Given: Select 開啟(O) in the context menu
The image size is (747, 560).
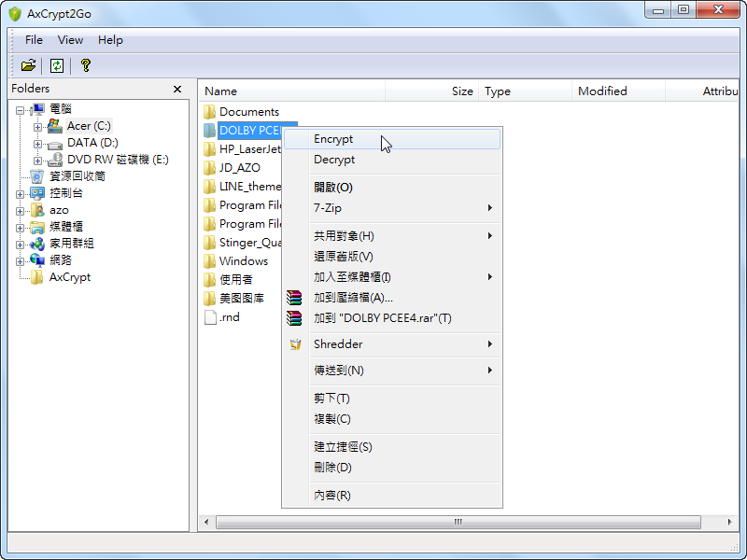Looking at the screenshot, I should tap(391, 188).
